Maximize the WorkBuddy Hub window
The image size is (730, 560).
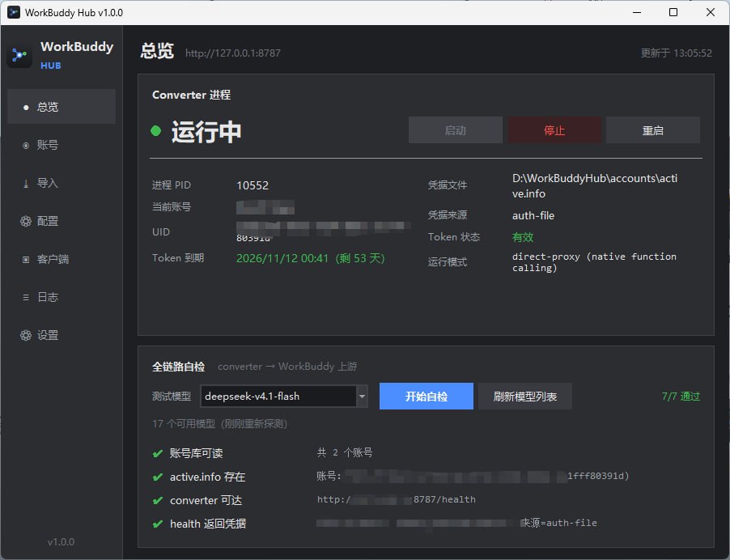tap(673, 13)
